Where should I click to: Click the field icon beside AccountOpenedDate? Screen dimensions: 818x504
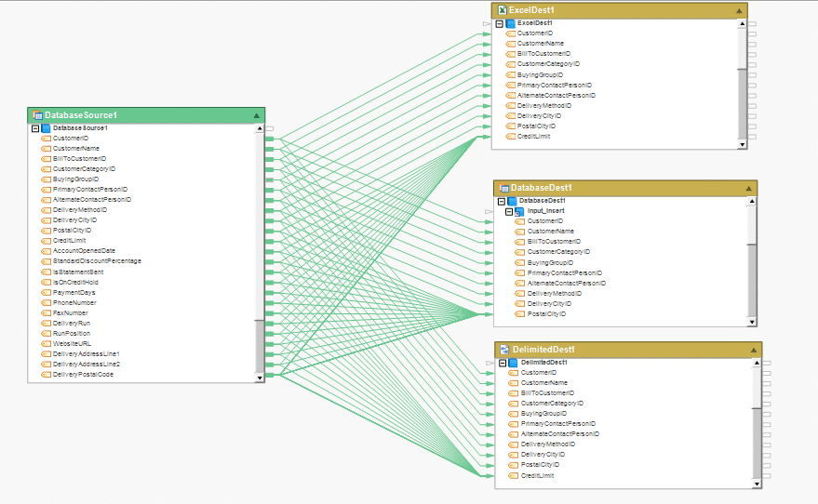click(x=46, y=251)
